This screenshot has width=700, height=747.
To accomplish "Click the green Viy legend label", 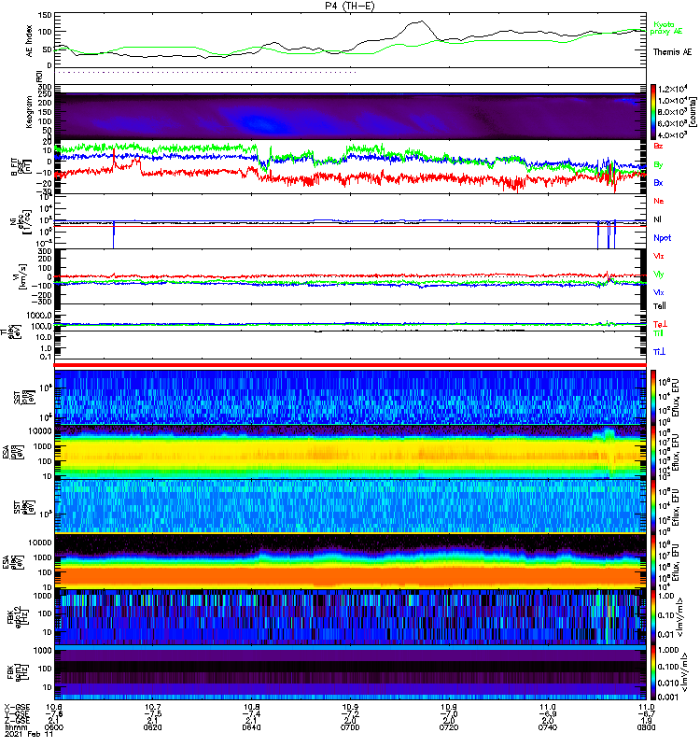I will pyautogui.click(x=659, y=275).
